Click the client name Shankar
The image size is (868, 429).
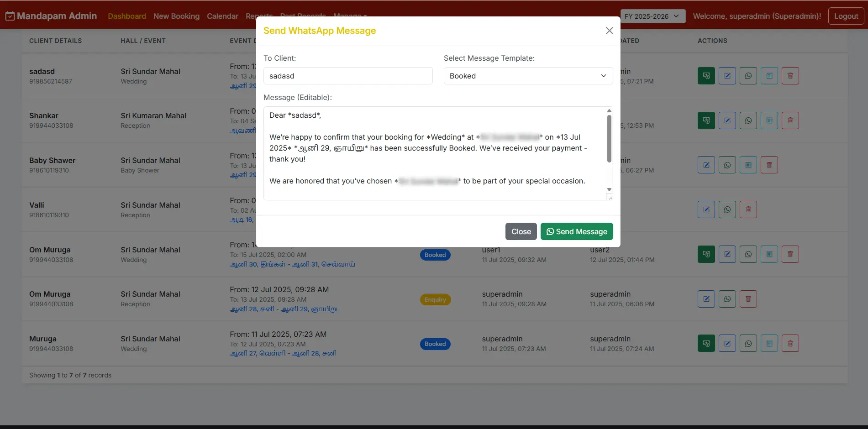point(44,115)
